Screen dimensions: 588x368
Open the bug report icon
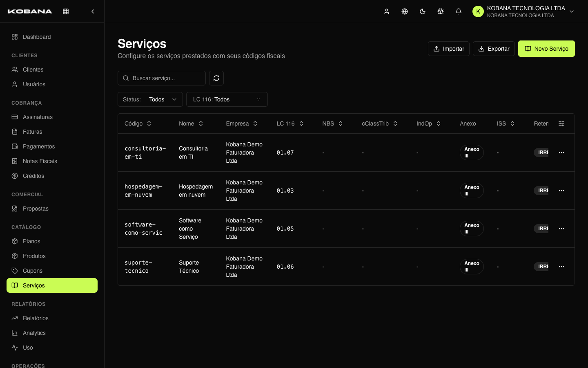tap(441, 11)
